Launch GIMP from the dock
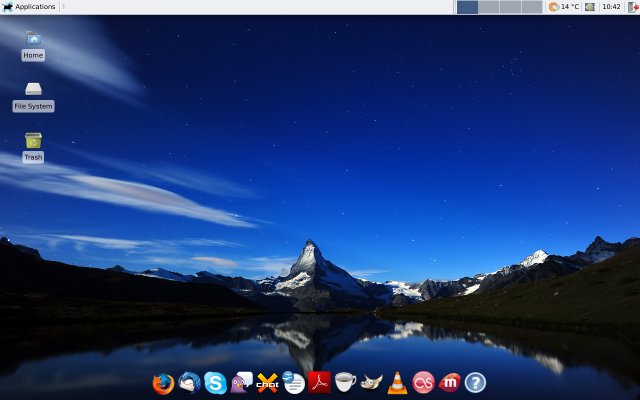640x400 pixels. [x=371, y=382]
